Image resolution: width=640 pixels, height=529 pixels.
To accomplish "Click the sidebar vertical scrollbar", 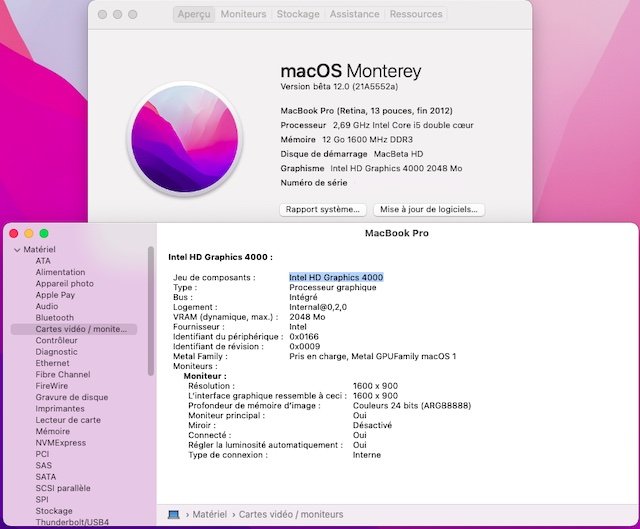I will pyautogui.click(x=151, y=311).
